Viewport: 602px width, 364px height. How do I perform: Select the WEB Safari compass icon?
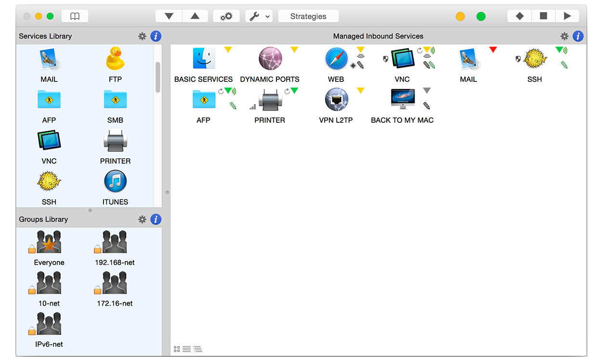pos(336,59)
